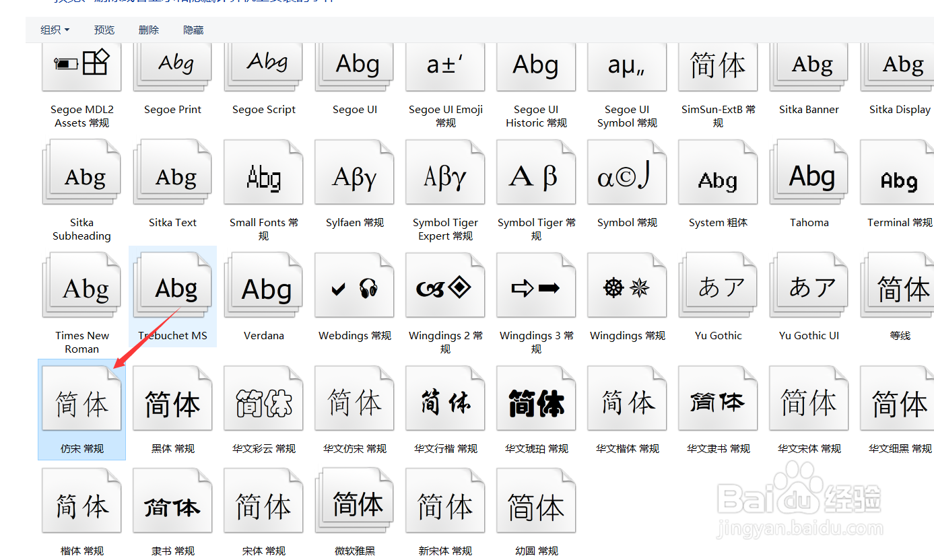This screenshot has height=560, width=934.
Task: Select the Terminal font icon
Action: coord(897,171)
